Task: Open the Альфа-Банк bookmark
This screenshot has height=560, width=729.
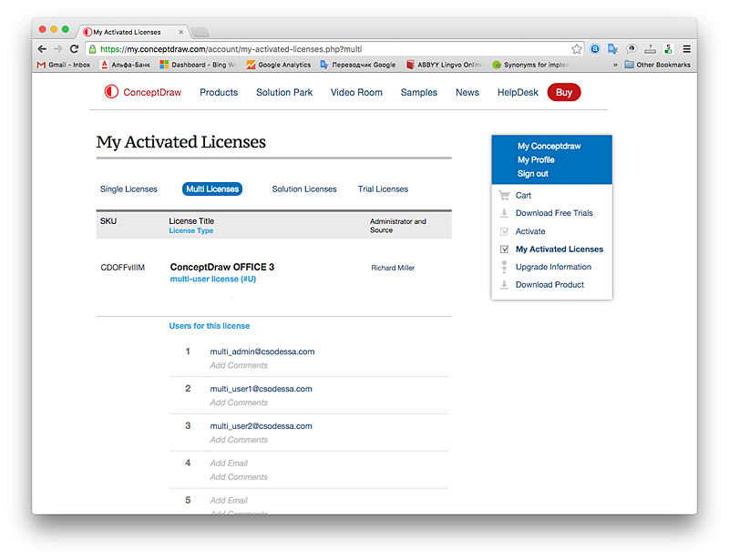Action: pyautogui.click(x=125, y=65)
